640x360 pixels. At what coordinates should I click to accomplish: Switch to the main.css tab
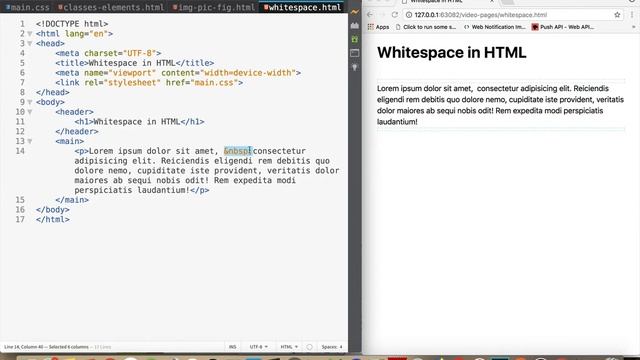click(28, 7)
